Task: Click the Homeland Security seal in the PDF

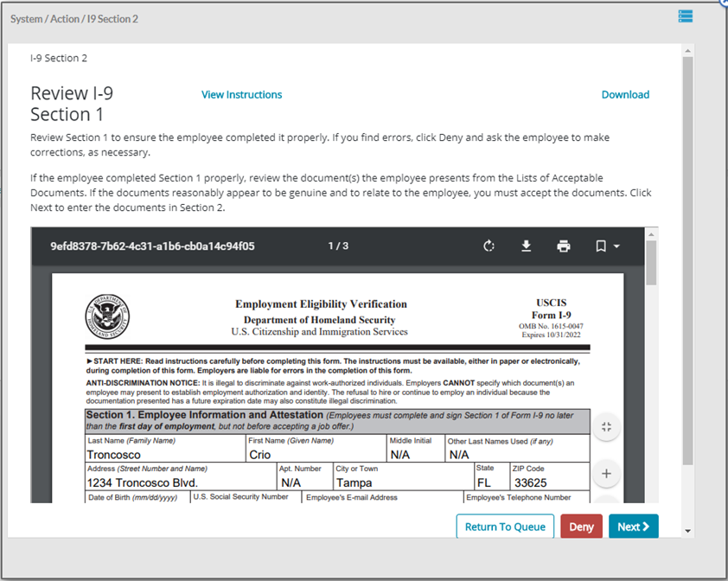Action: 107,316
